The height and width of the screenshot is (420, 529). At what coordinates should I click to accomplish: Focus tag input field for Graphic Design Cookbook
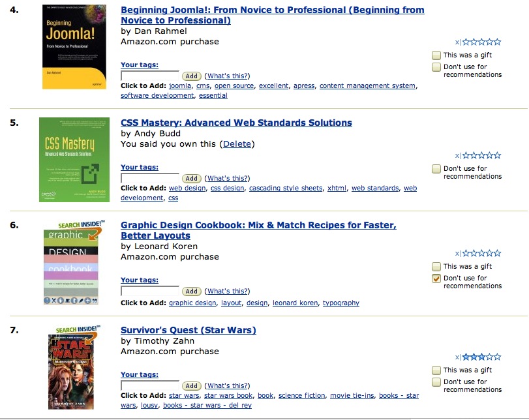(150, 291)
